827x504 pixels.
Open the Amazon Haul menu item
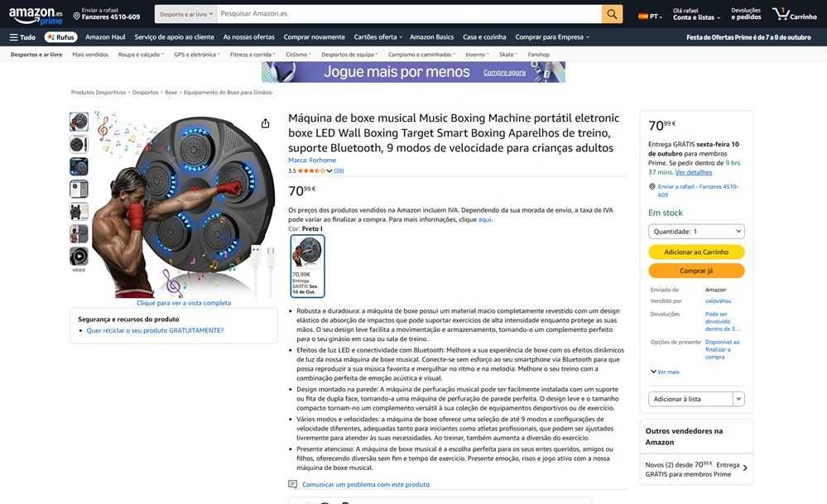point(105,37)
